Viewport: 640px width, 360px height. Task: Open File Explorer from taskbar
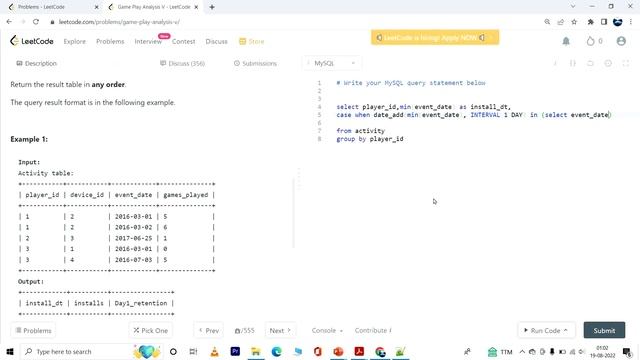[x=256, y=351]
